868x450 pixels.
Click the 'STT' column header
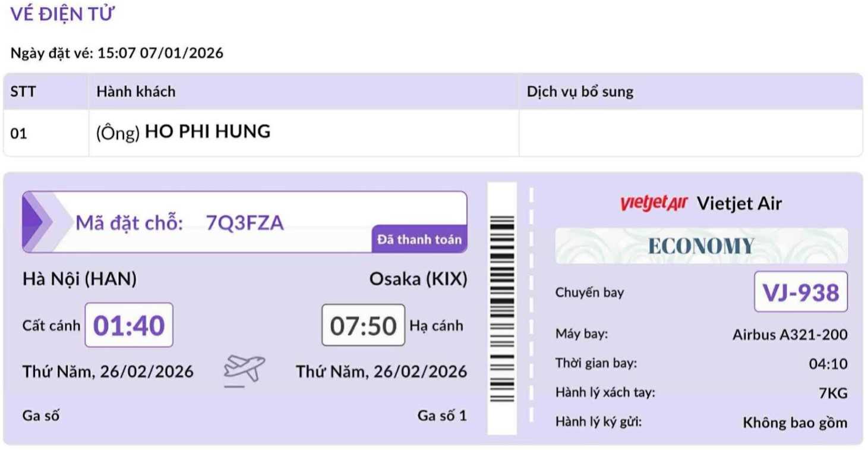tap(23, 92)
